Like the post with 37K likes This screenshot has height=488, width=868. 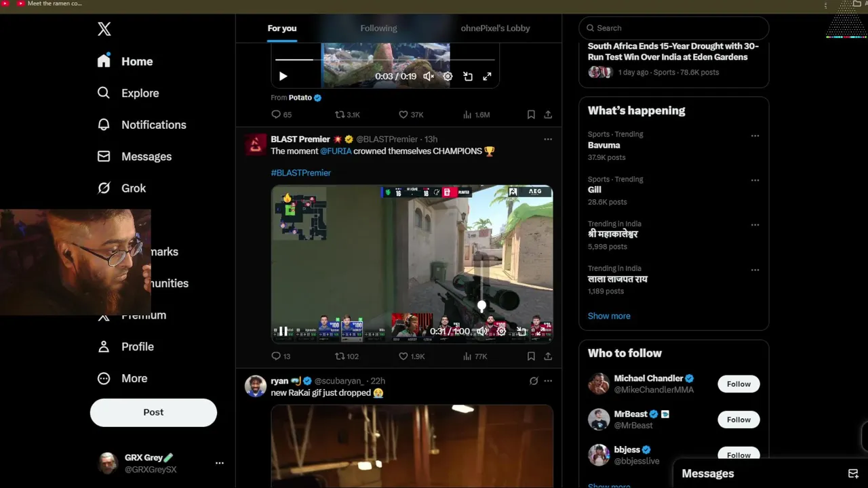(x=411, y=115)
